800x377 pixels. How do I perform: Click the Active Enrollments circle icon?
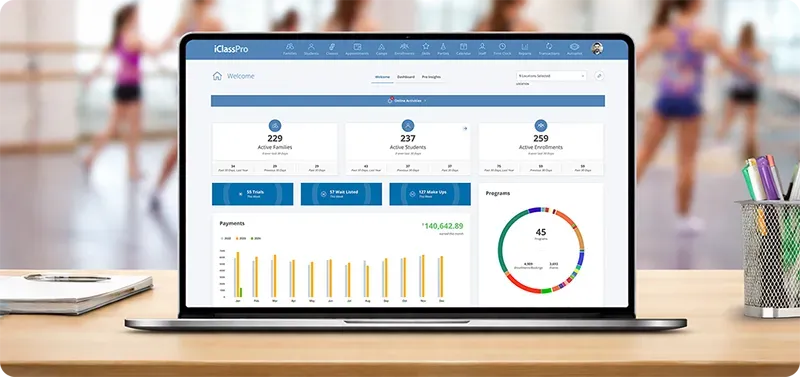coord(541,125)
